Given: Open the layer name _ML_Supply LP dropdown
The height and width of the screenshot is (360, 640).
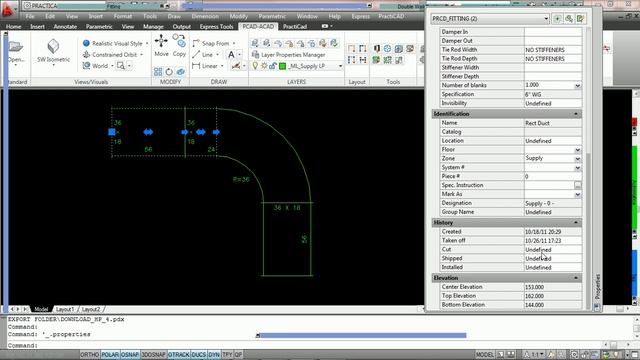Looking at the screenshot, I should 340,66.
